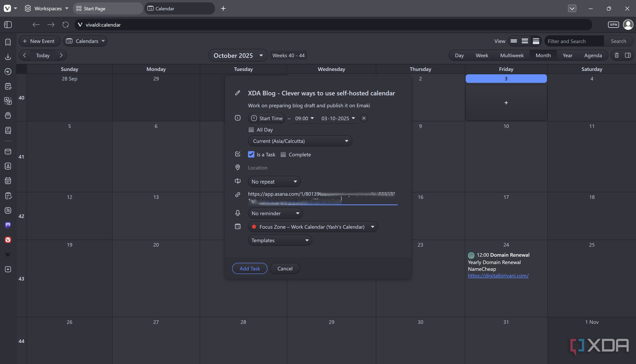Go to next month arrow

[x=61, y=55]
